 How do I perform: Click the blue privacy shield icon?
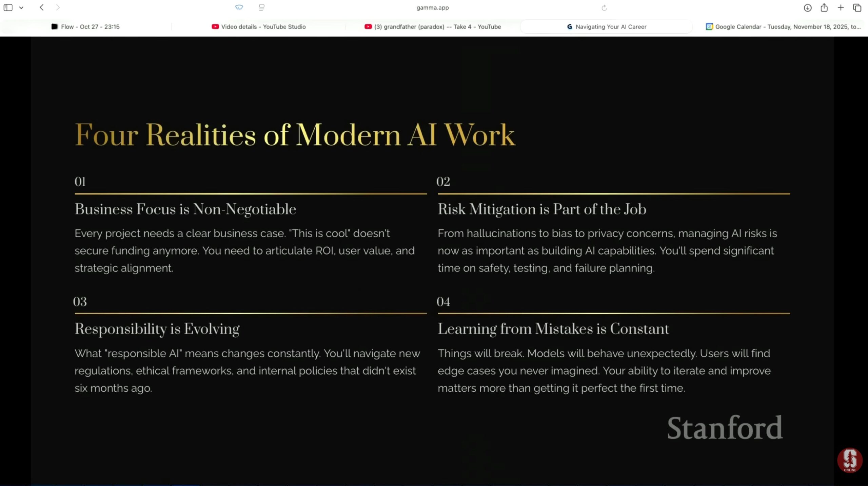239,7
